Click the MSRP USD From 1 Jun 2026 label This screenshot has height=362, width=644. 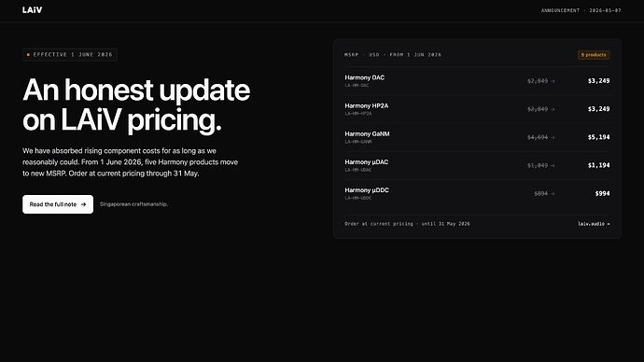pos(393,55)
